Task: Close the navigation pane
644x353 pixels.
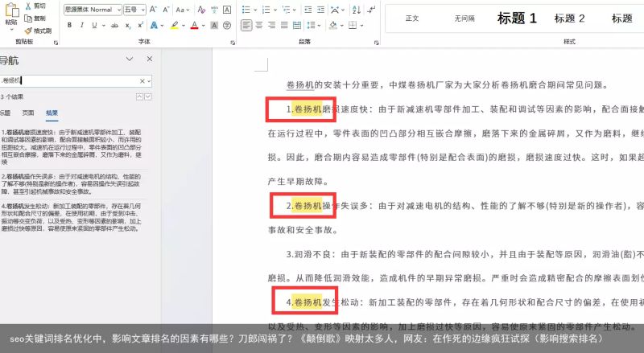Action: coord(150,60)
